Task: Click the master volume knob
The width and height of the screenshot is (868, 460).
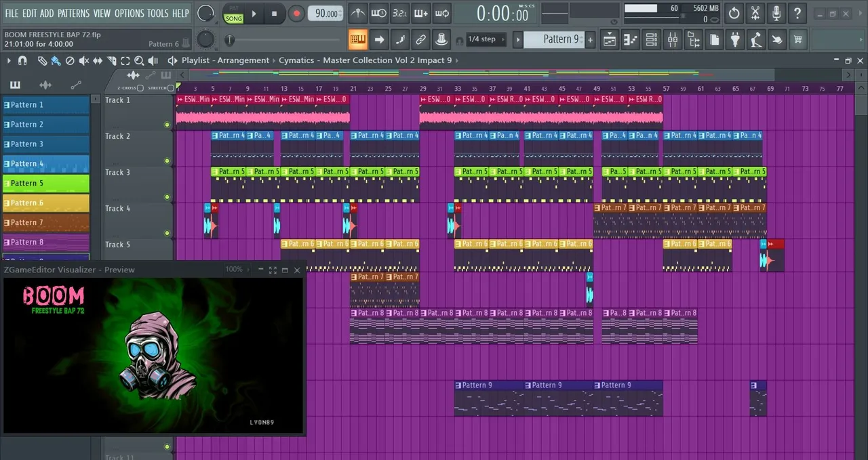Action: 205,13
